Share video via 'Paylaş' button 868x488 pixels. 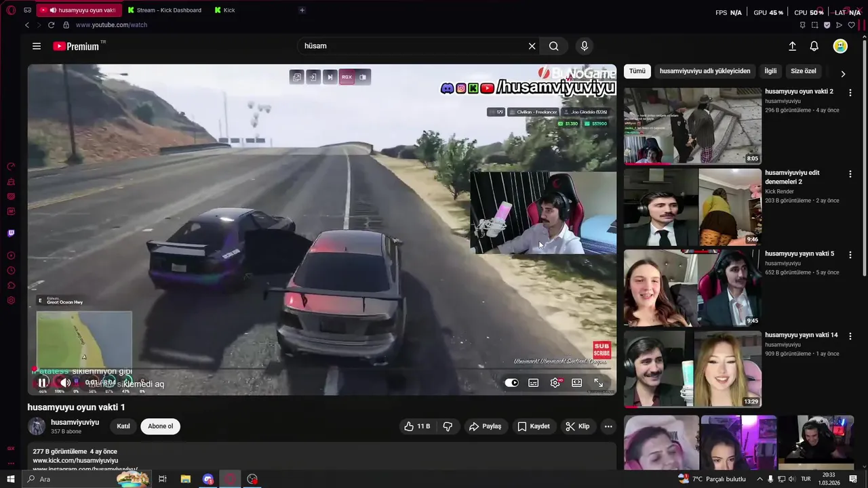486,426
